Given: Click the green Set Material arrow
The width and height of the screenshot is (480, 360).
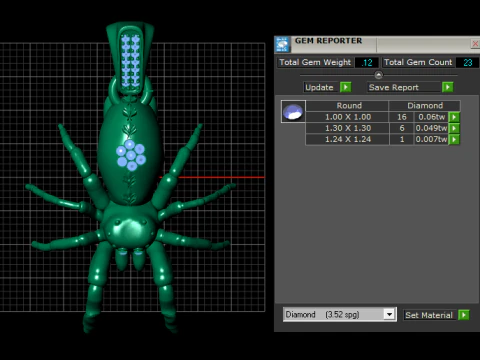Looking at the screenshot, I should point(464,315).
